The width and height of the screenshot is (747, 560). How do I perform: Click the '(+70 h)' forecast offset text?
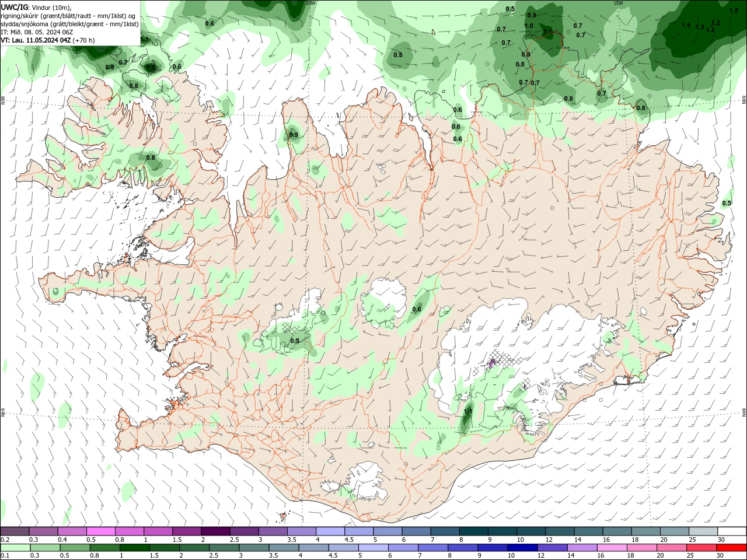83,40
